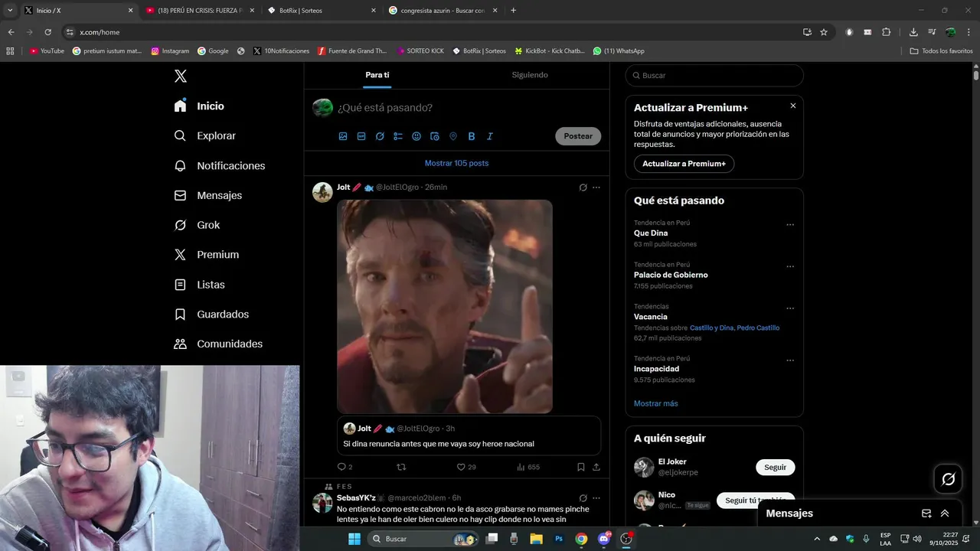Open Grok enhance icon in composer
The height and width of the screenshot is (551, 980).
tap(380, 136)
